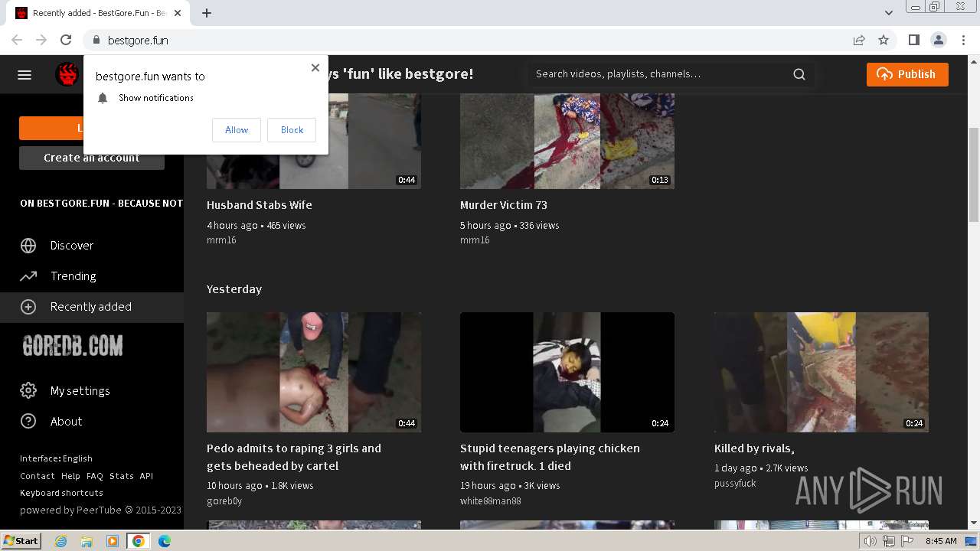Open Windows Media Player taskbar icon
The image size is (980, 551).
pos(113,541)
